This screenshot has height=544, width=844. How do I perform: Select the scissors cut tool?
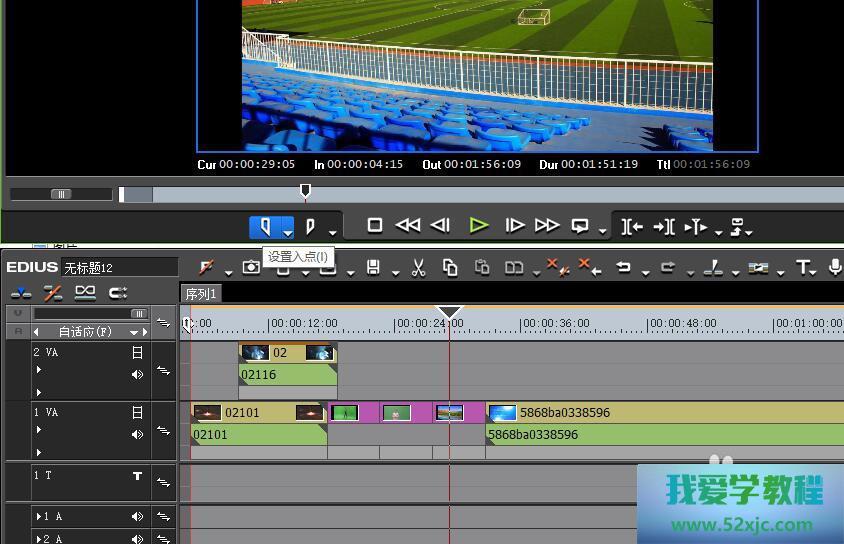pyautogui.click(x=419, y=268)
